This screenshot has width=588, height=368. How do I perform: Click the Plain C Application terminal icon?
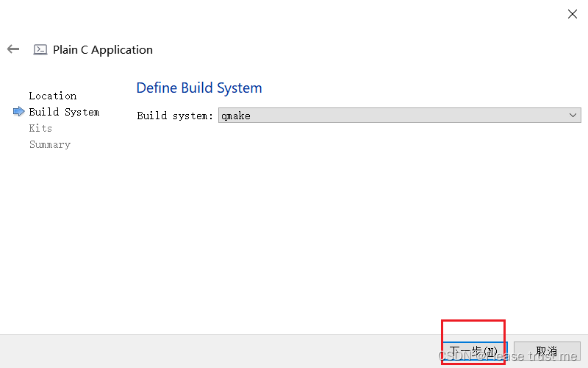(x=40, y=49)
